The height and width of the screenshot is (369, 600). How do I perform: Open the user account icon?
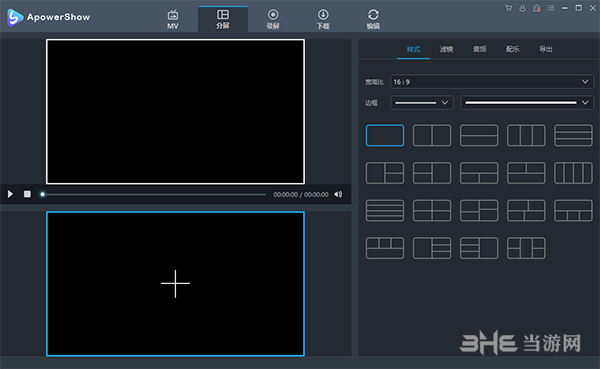coord(522,8)
